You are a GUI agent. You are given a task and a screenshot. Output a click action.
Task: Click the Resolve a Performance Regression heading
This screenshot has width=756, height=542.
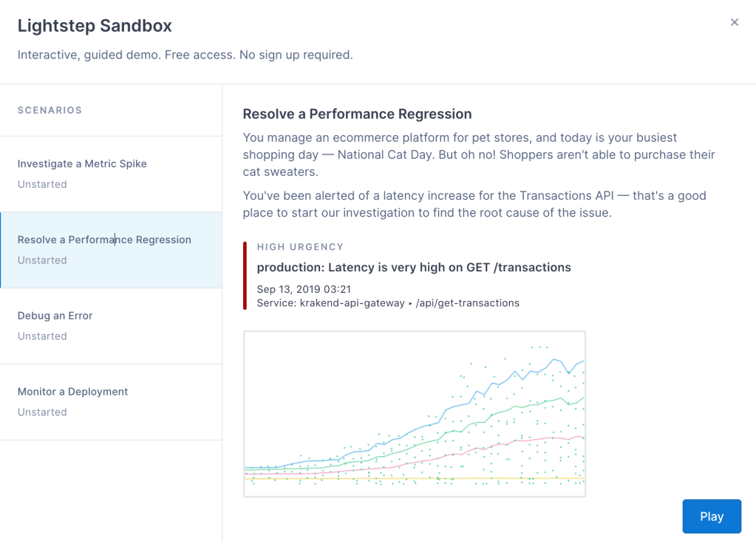pyautogui.click(x=357, y=114)
